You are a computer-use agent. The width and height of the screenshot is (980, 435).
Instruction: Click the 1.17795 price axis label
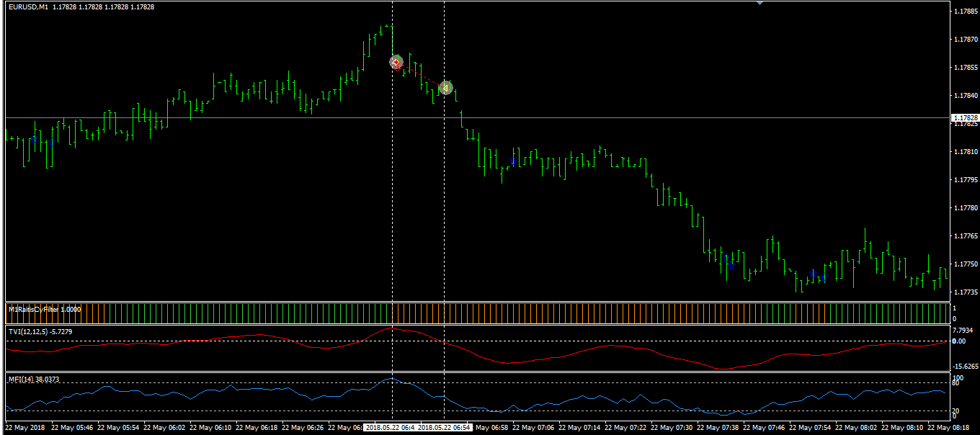tap(965, 180)
